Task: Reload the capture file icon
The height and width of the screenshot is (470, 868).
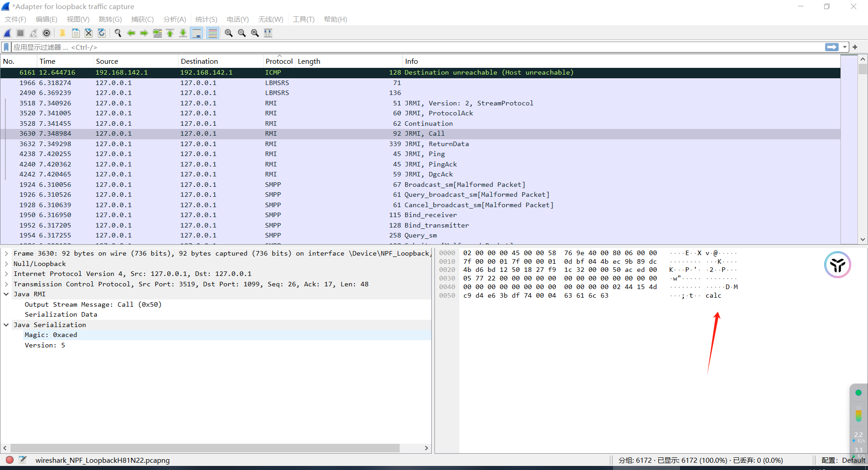Action: pyautogui.click(x=102, y=33)
